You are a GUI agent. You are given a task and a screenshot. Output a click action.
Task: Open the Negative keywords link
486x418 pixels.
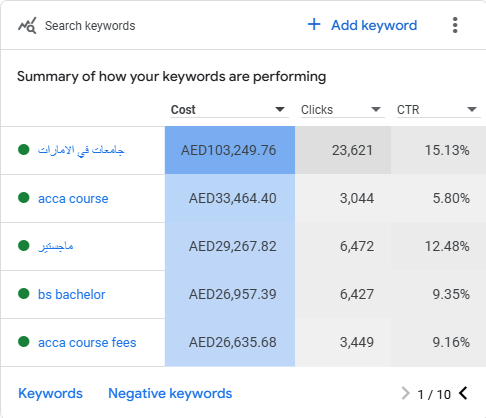[x=170, y=393]
